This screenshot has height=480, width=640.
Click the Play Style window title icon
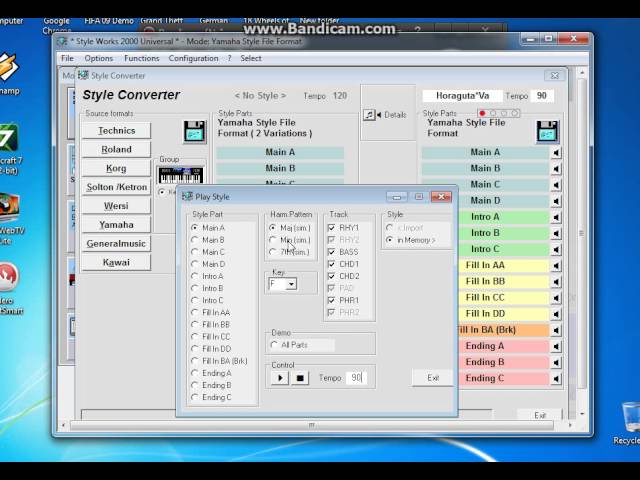[187, 196]
